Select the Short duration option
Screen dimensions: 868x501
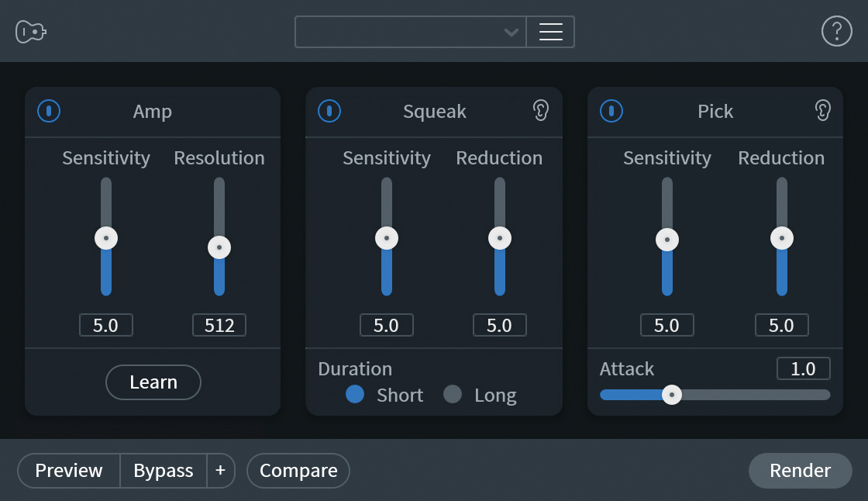354,395
